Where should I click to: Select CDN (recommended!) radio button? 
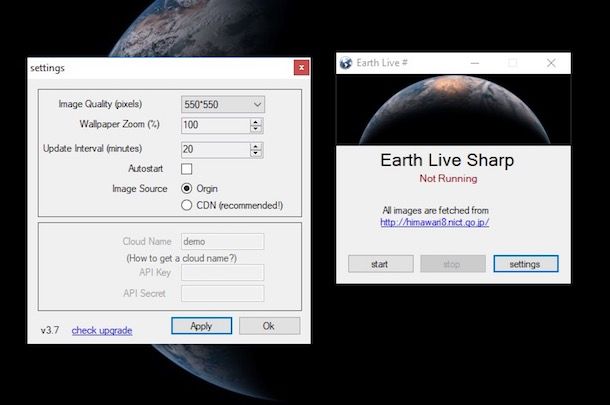pos(187,205)
